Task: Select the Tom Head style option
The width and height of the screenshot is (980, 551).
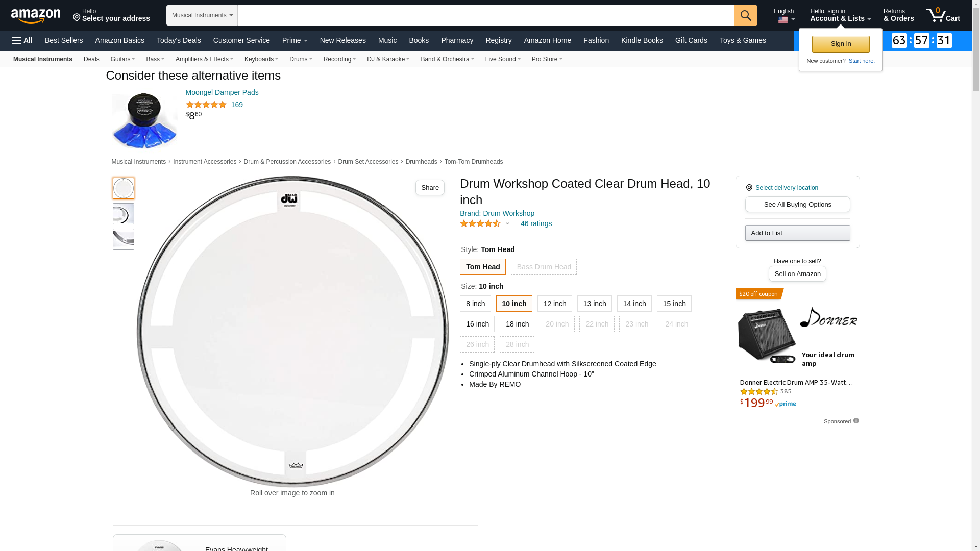Action: click(x=482, y=267)
